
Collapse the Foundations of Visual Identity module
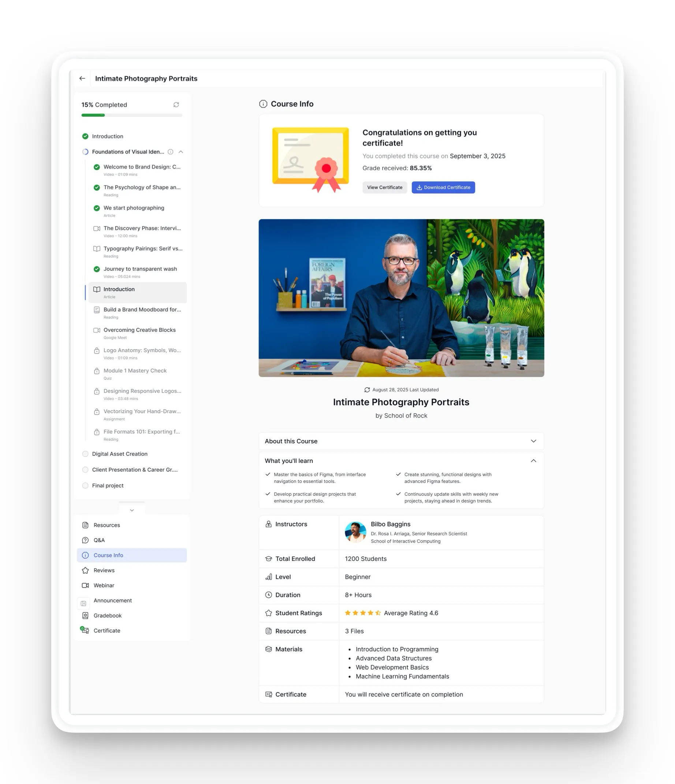tap(181, 152)
